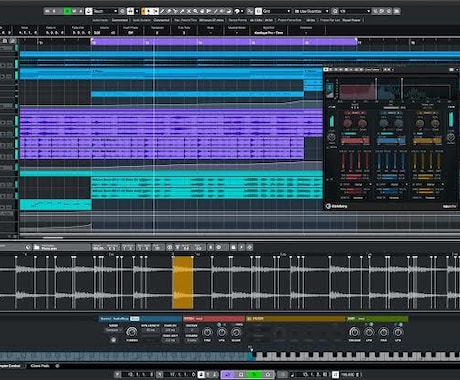
Task: Select the Zoom magnifier tool in toolbar
Action: coord(196,11)
